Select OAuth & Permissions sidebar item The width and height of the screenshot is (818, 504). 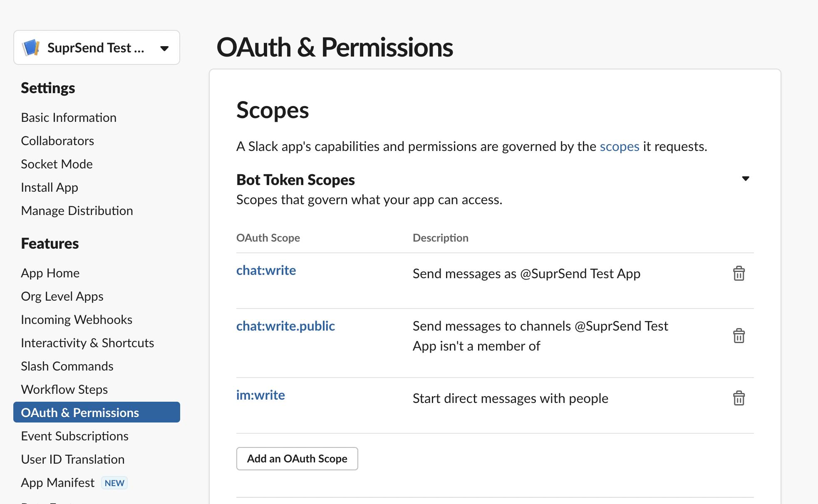pos(97,412)
